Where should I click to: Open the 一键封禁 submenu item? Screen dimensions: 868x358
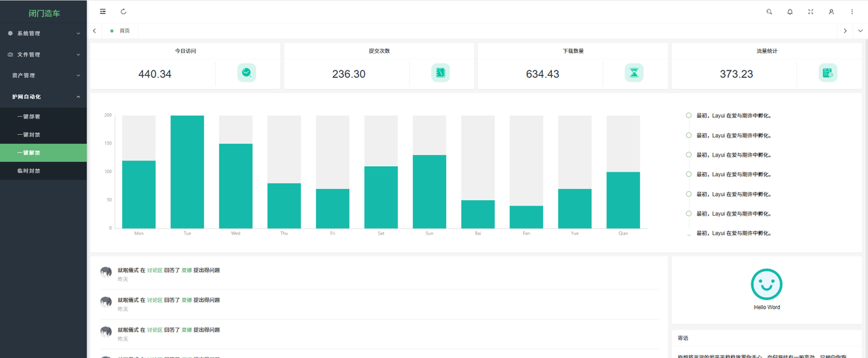pos(43,135)
